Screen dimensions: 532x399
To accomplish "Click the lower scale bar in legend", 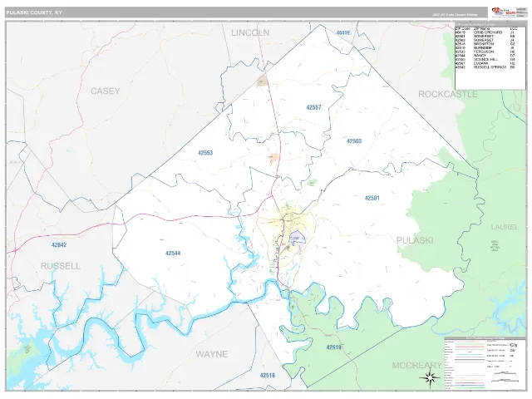I will (x=505, y=380).
